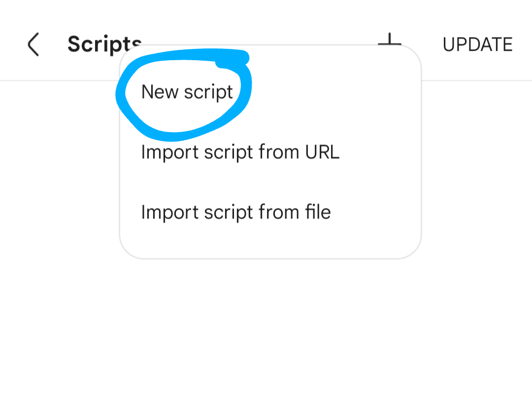
Task: Click the back chevron beside Scripts
Action: (33, 44)
